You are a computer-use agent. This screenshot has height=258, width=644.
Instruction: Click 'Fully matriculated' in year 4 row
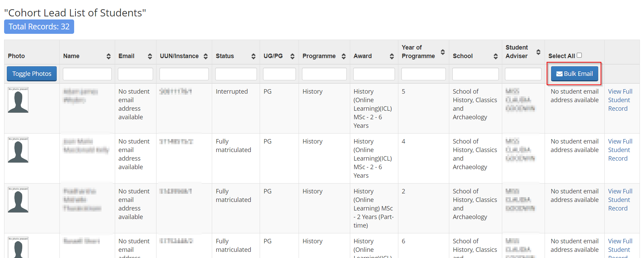tap(233, 146)
